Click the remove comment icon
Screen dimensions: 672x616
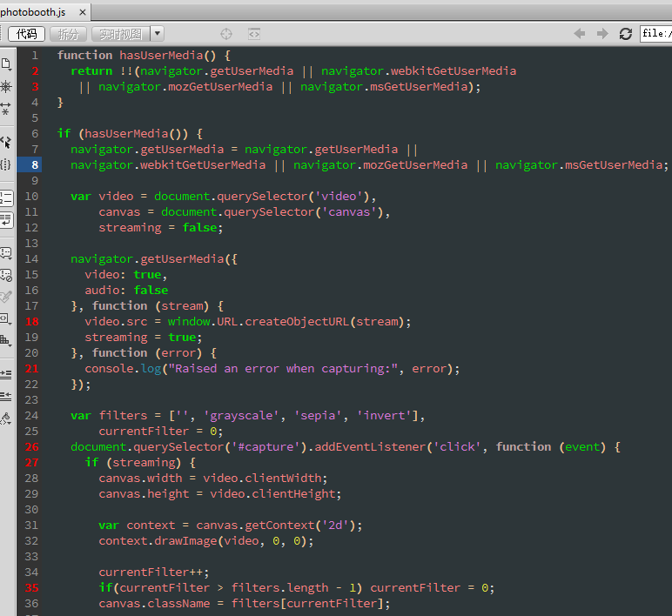(x=6, y=275)
